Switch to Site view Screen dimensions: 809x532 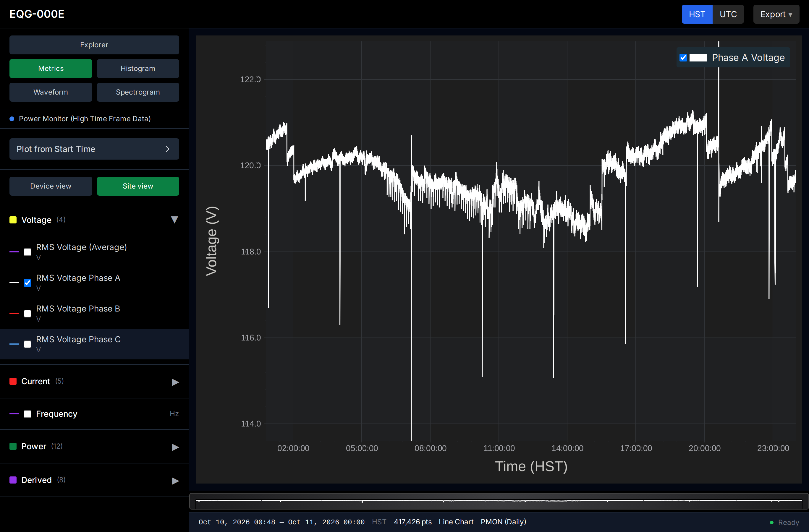click(138, 186)
